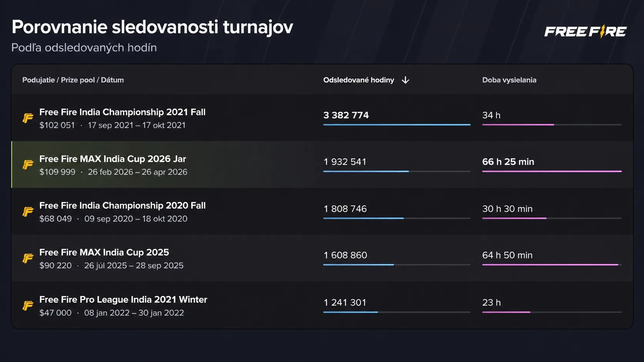Open Free Fire MAX India Cup 2026 title
The height and width of the screenshot is (362, 644).
click(112, 159)
